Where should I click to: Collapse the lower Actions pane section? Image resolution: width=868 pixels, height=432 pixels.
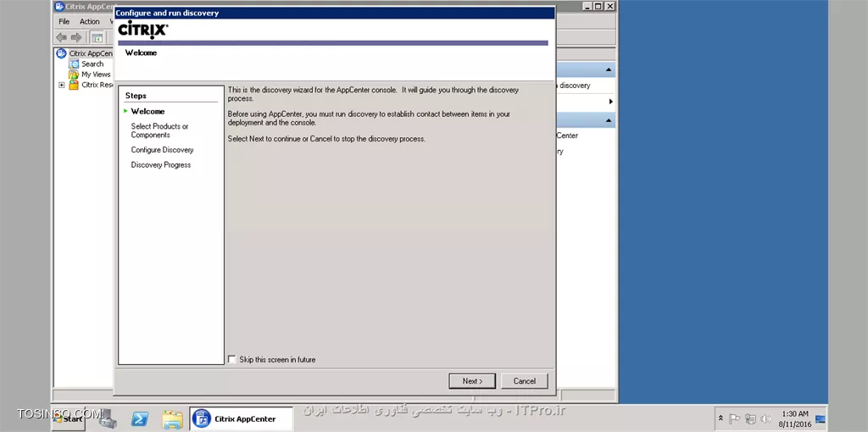click(609, 120)
